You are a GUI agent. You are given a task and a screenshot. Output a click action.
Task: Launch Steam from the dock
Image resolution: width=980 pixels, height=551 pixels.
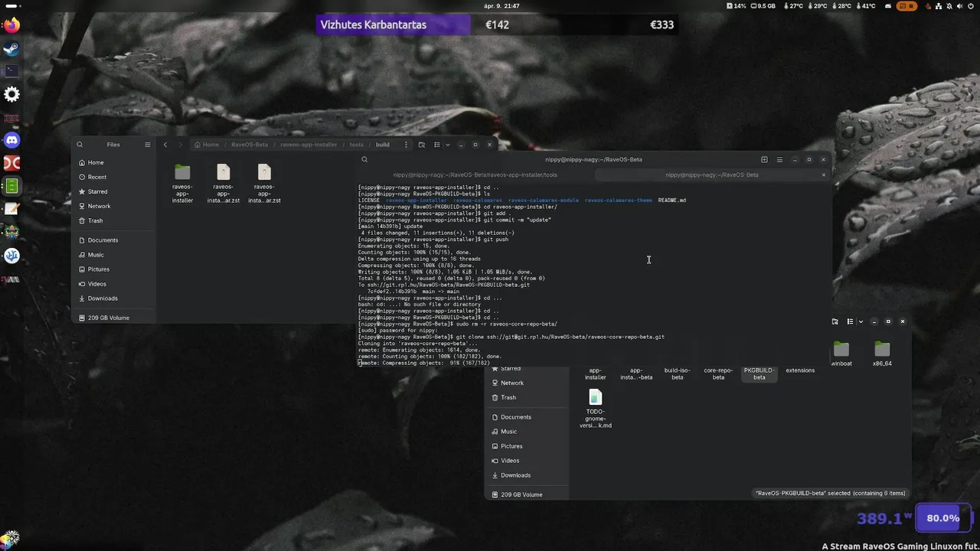click(x=11, y=48)
